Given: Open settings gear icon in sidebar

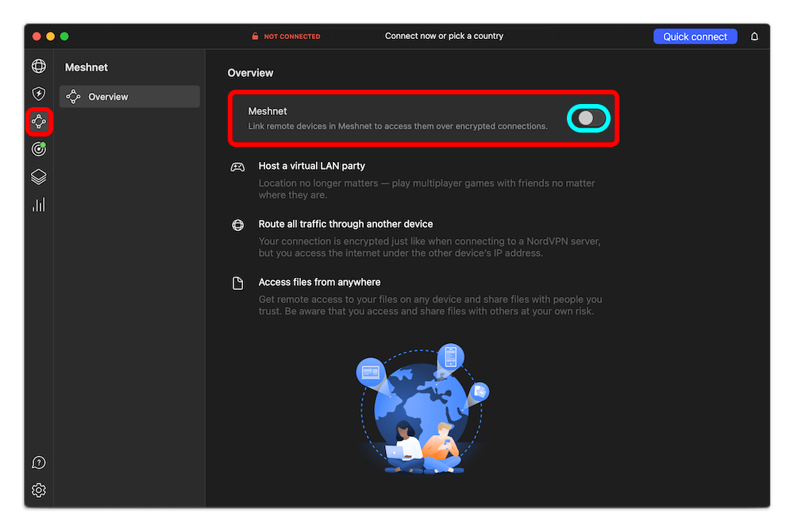Looking at the screenshot, I should point(38,490).
